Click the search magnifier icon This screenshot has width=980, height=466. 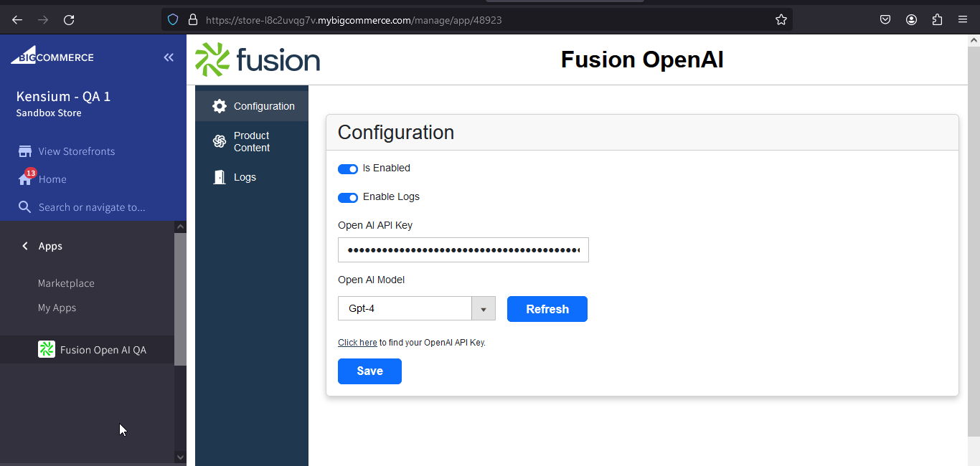pos(24,207)
